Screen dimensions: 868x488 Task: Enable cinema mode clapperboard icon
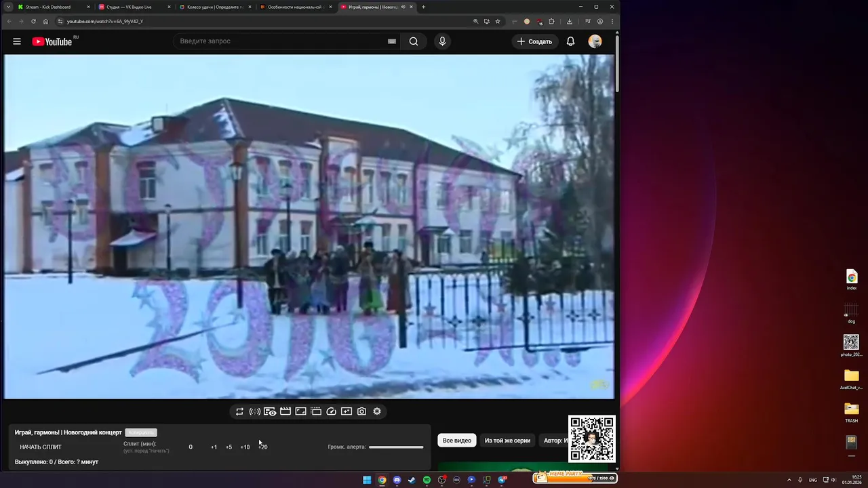tap(285, 411)
